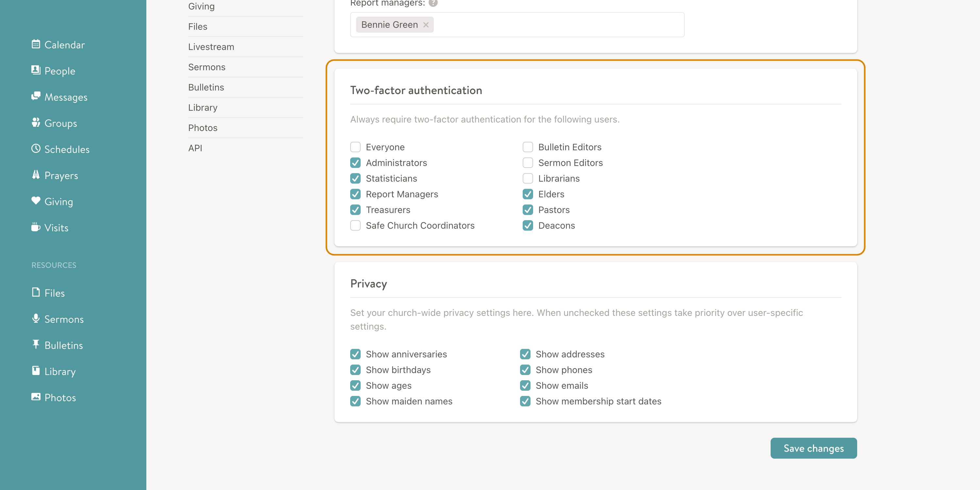The height and width of the screenshot is (490, 980).
Task: Uncheck Deacons two-factor requirement
Action: (x=528, y=225)
